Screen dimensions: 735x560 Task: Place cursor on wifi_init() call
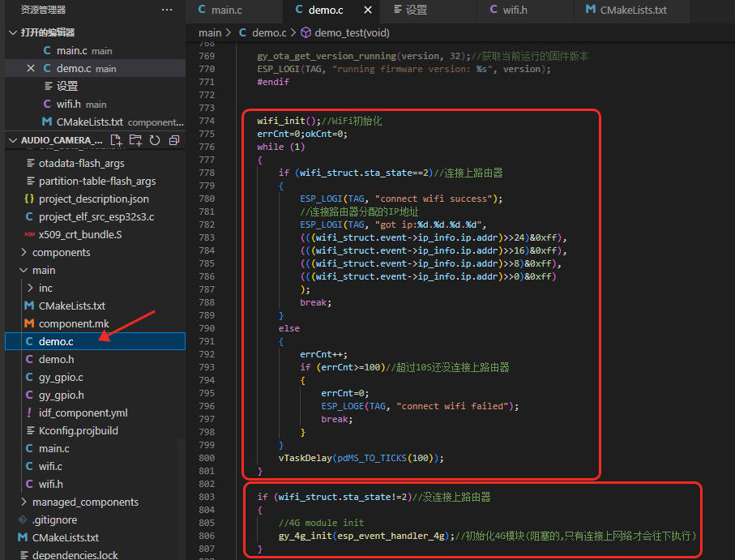coord(286,121)
